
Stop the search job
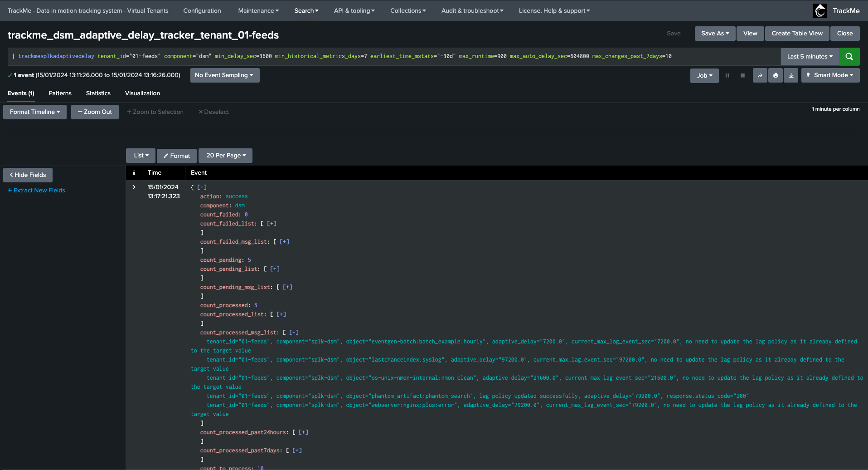742,75
